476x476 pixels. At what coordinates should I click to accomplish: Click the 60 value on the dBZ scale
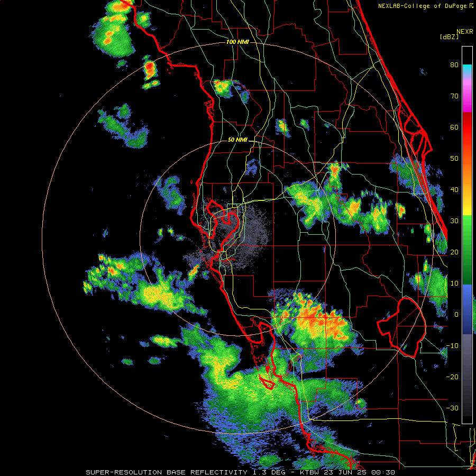click(x=454, y=127)
